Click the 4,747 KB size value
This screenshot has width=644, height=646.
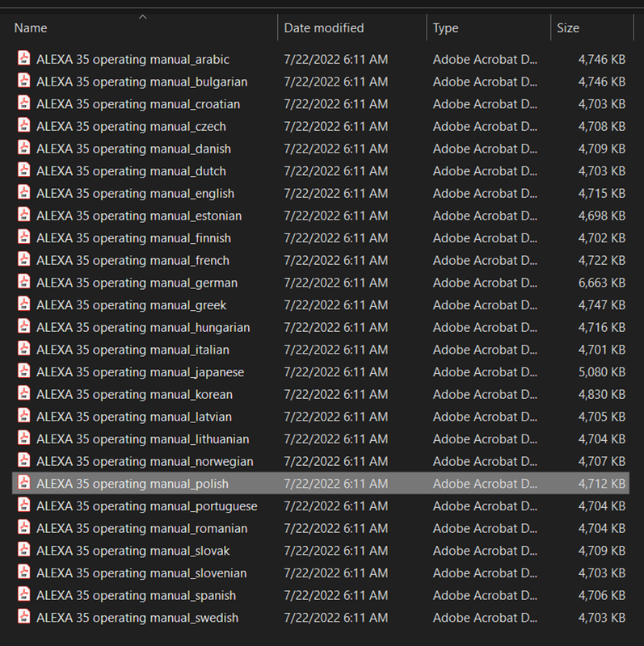pyautogui.click(x=601, y=305)
